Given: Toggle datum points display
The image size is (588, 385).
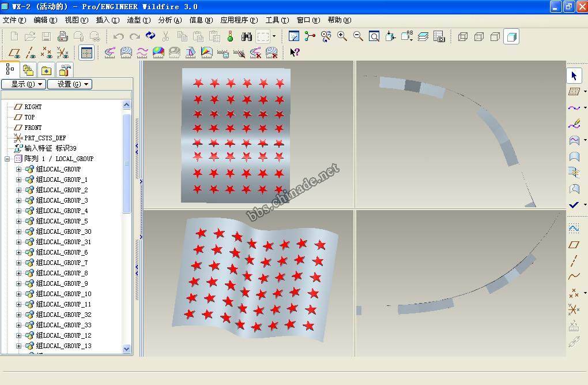Looking at the screenshot, I should tap(46, 53).
